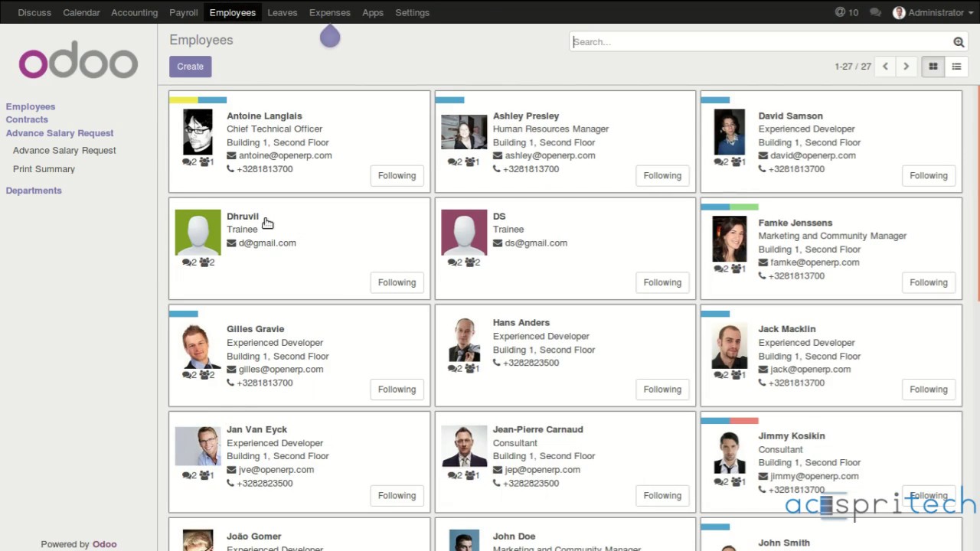
Task: Open João Gomer employee name
Action: tap(253, 536)
